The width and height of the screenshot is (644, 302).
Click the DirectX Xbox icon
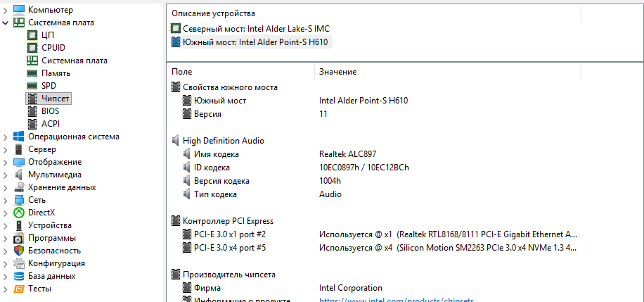[19, 213]
